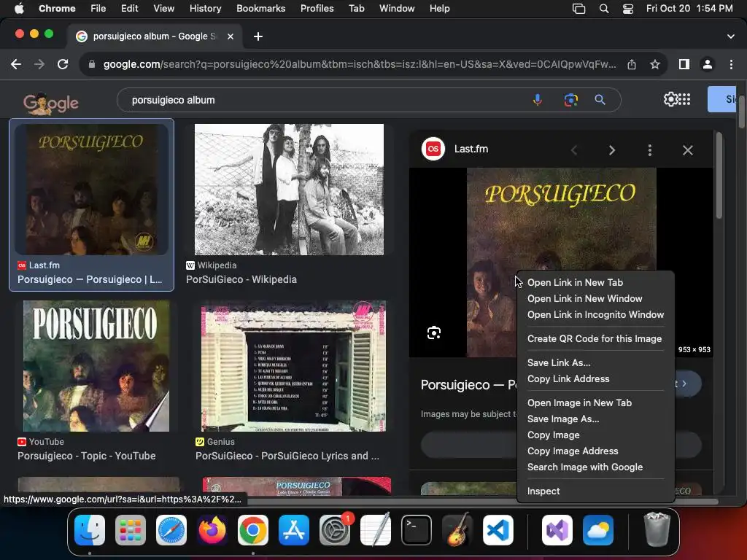Select Copy Link Address
Viewport: 747px width, 560px height.
tap(568, 379)
